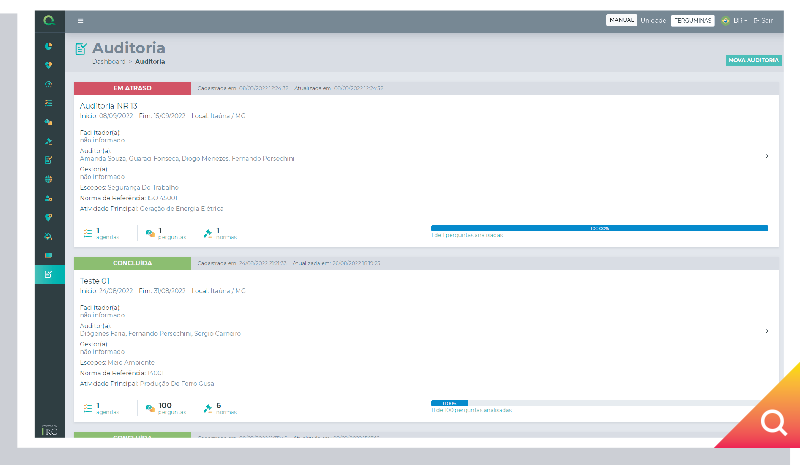Select the TERGUMINAS unit in top bar
The image size is (800, 465).
pyautogui.click(x=692, y=20)
